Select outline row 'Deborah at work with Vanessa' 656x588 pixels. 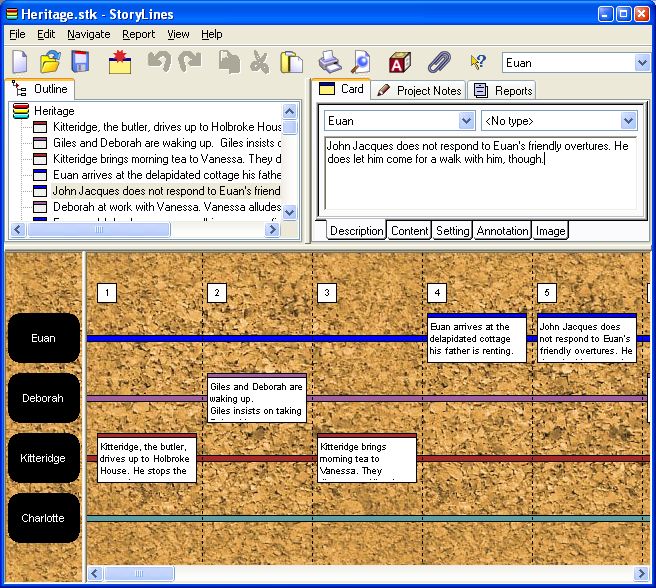(167, 207)
